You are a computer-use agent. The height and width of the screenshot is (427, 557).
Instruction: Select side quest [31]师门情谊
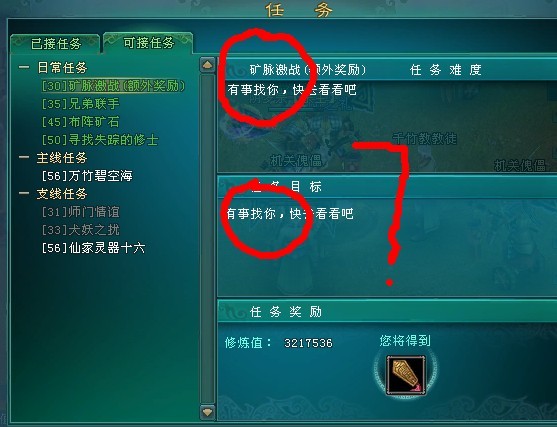[x=80, y=212]
